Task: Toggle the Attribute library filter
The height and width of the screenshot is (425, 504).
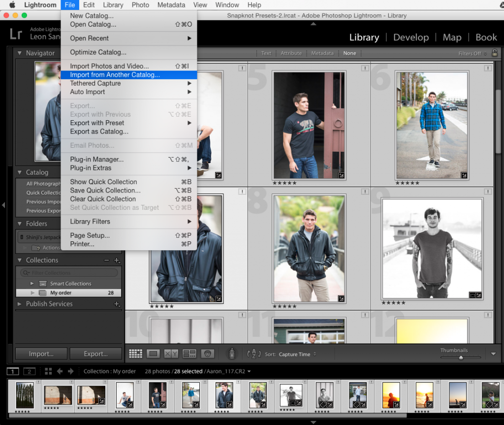Action: point(291,53)
